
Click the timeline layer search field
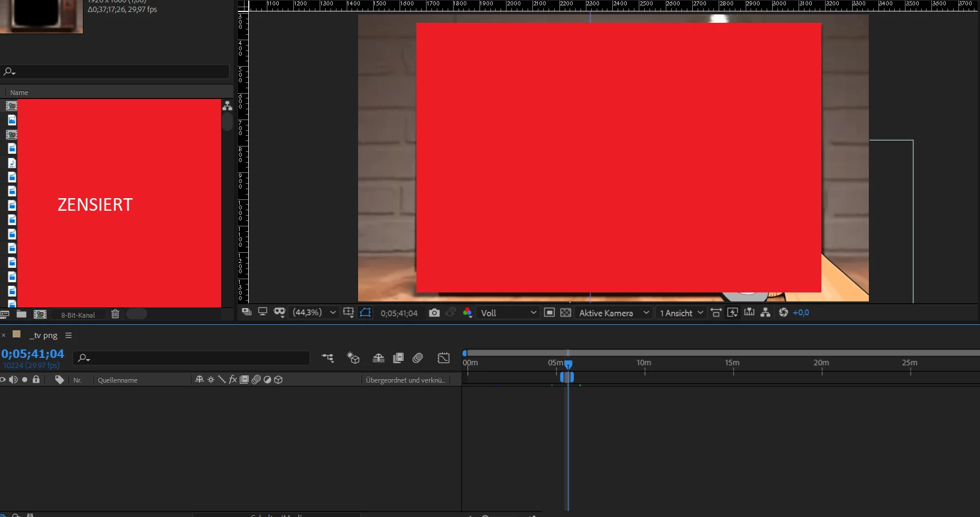pyautogui.click(x=191, y=358)
